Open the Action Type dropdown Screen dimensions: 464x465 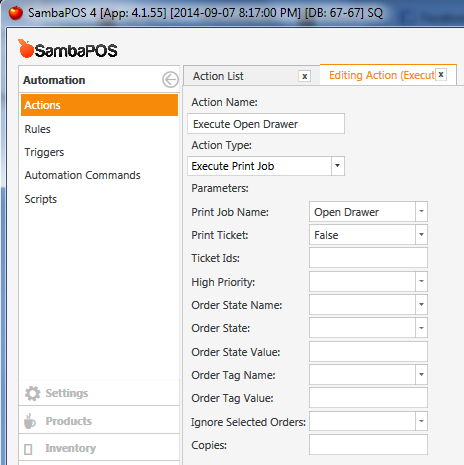tap(338, 166)
